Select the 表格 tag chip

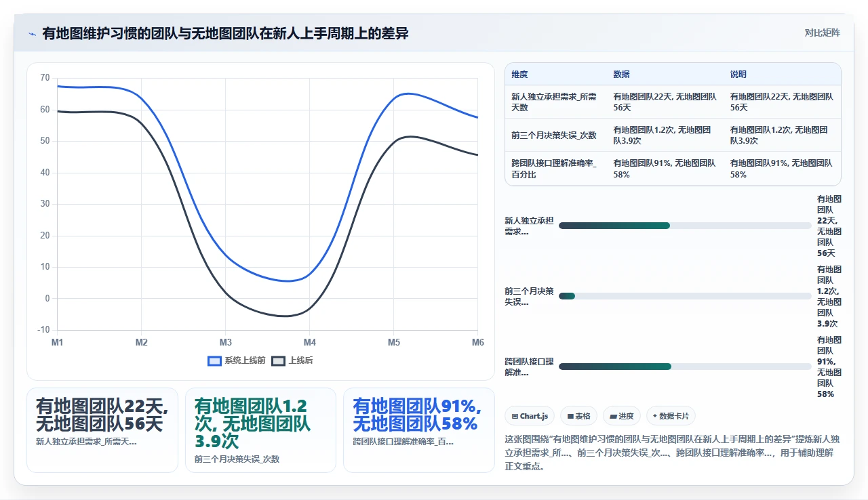[579, 416]
